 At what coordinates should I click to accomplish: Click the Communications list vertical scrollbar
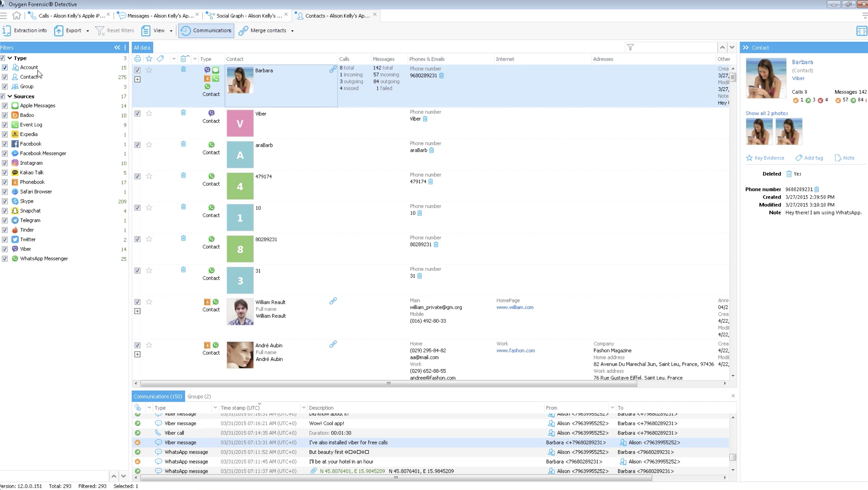[732, 457]
